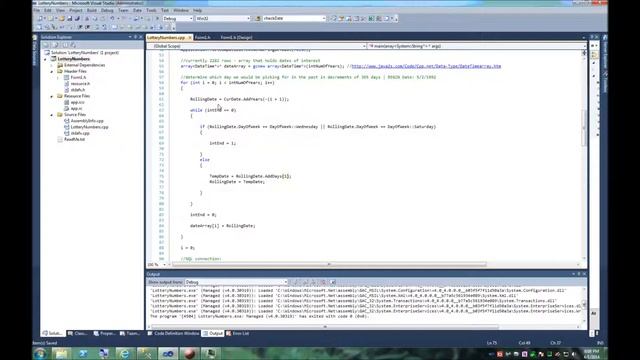Select the Output tab

point(213,333)
